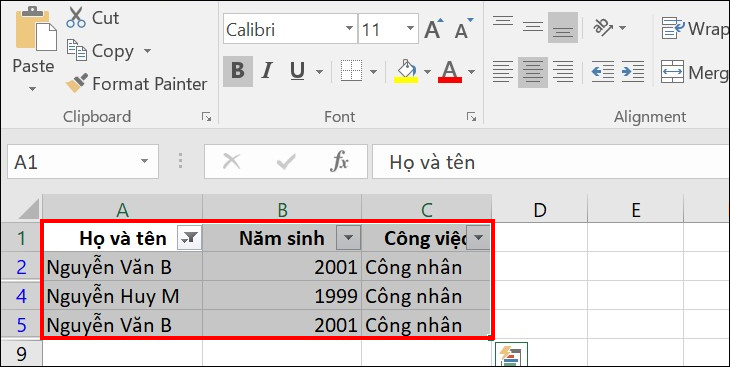This screenshot has width=730, height=367.
Task: Copy the selected cells
Action: pyautogui.click(x=100, y=51)
